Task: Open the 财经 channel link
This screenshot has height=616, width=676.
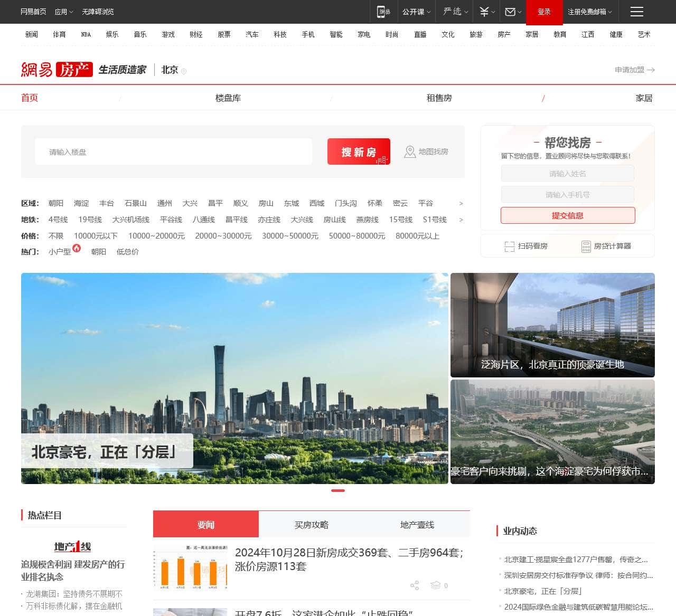Action: point(196,34)
